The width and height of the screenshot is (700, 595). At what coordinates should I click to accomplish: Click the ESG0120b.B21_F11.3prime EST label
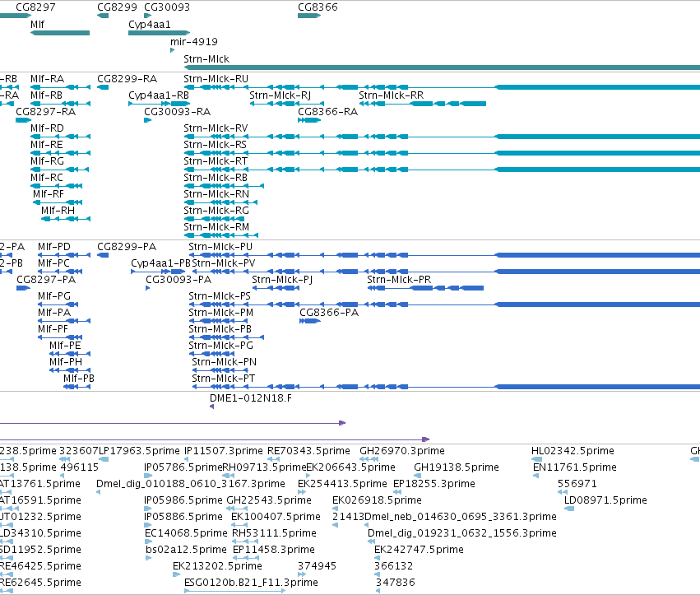tap(252, 583)
